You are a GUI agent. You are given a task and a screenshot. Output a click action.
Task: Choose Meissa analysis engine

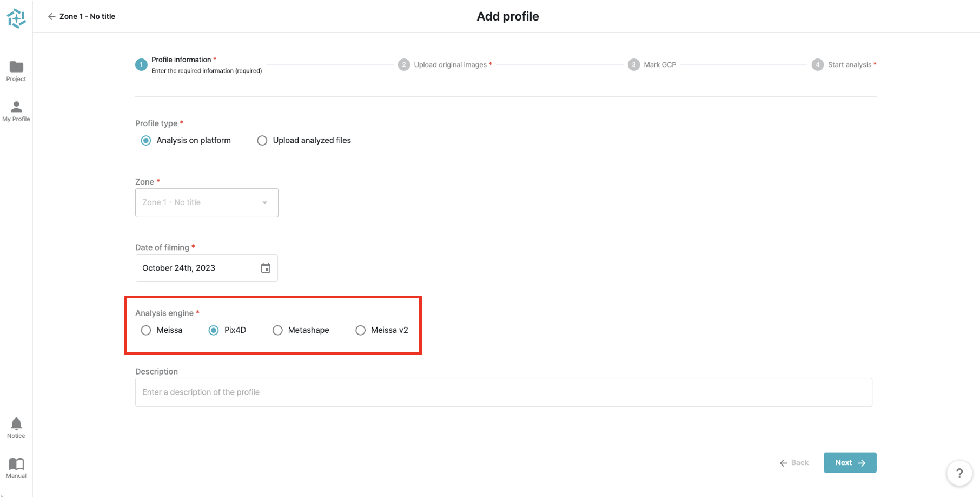point(146,330)
